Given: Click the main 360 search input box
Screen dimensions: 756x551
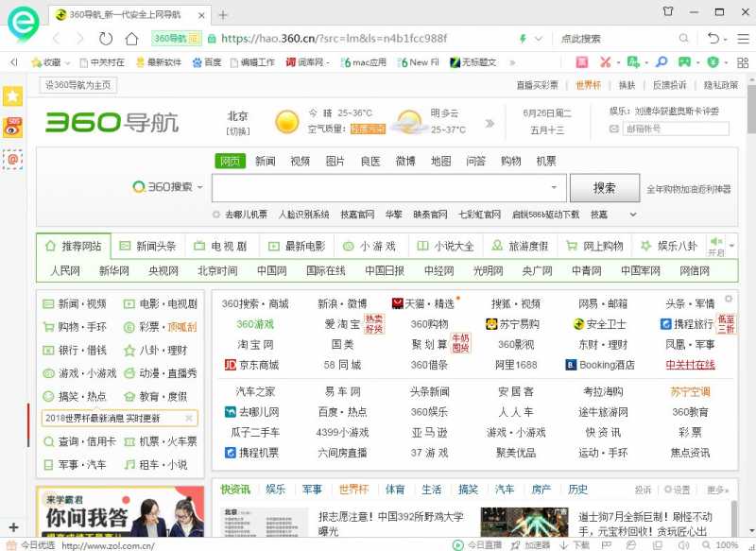Looking at the screenshot, I should (388, 187).
